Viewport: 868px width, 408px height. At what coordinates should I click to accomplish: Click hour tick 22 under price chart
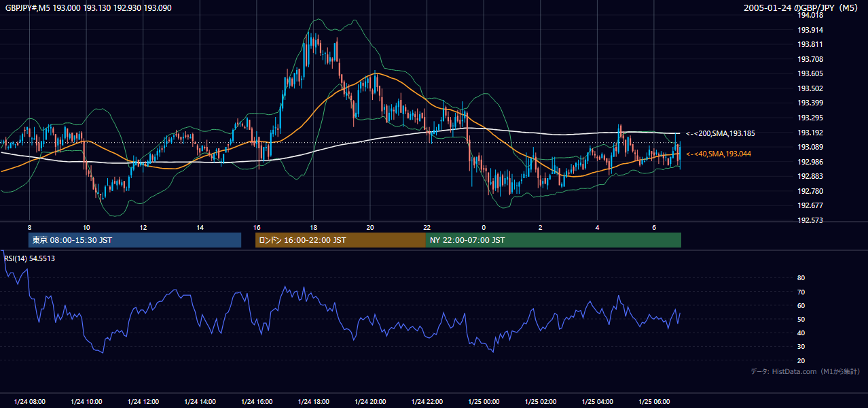point(427,227)
